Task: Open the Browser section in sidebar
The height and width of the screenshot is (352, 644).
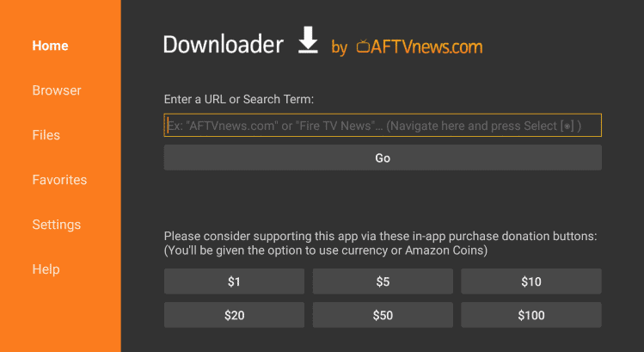Action: click(57, 90)
